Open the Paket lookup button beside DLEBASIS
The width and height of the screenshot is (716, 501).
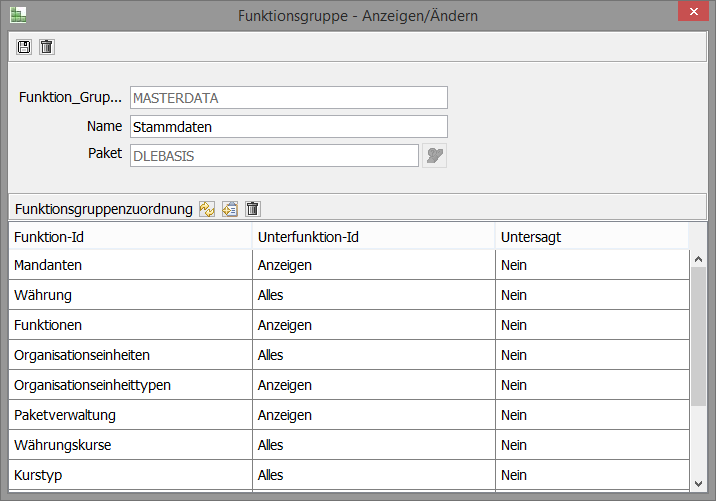pos(434,154)
